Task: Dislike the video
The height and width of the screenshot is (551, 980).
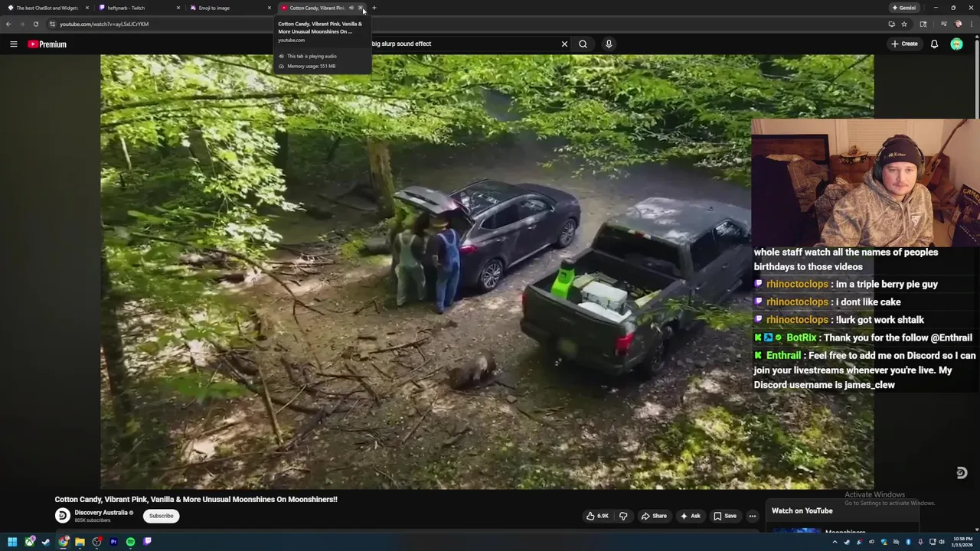Action: (623, 516)
